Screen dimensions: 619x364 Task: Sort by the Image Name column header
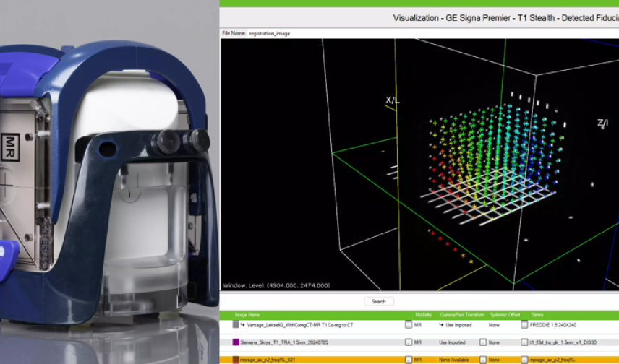pyautogui.click(x=250, y=315)
